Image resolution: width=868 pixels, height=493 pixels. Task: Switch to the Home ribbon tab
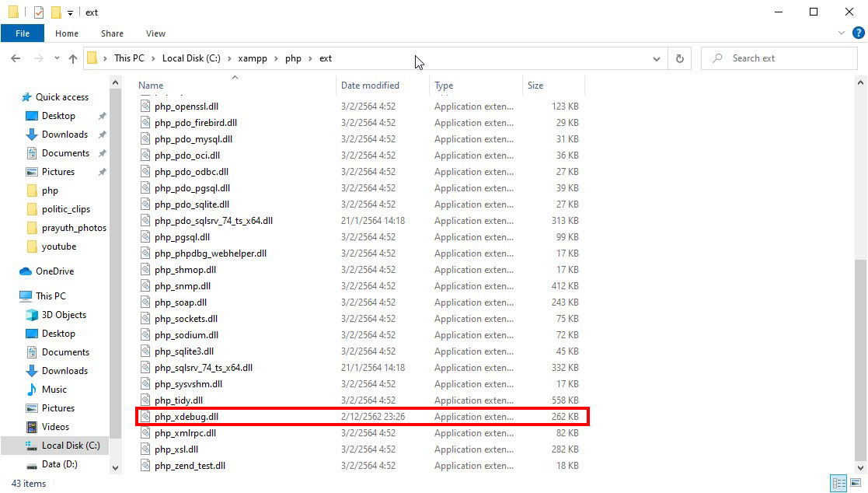67,33
